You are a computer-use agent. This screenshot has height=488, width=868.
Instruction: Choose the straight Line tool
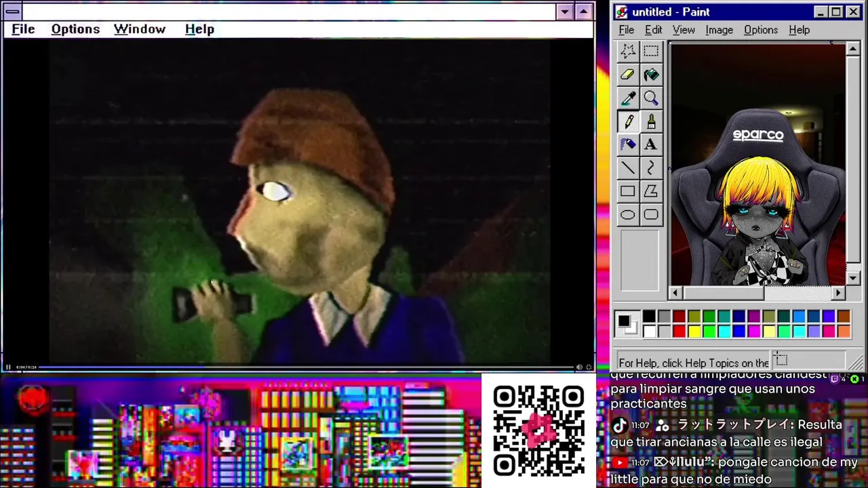[x=628, y=167]
